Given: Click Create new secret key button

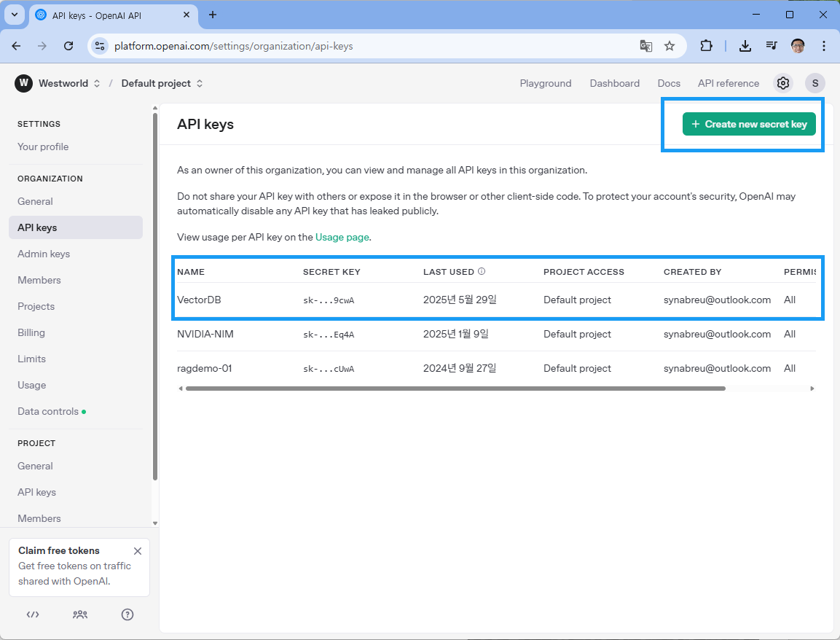Looking at the screenshot, I should coord(749,125).
